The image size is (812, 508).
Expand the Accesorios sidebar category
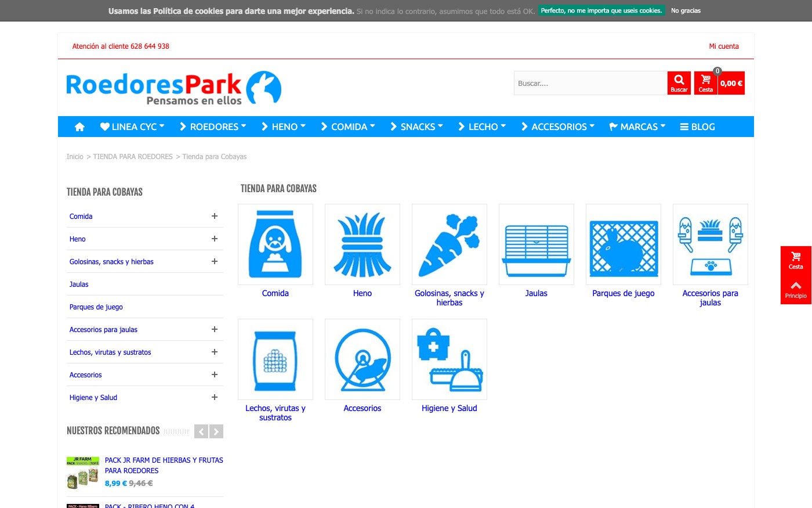215,374
